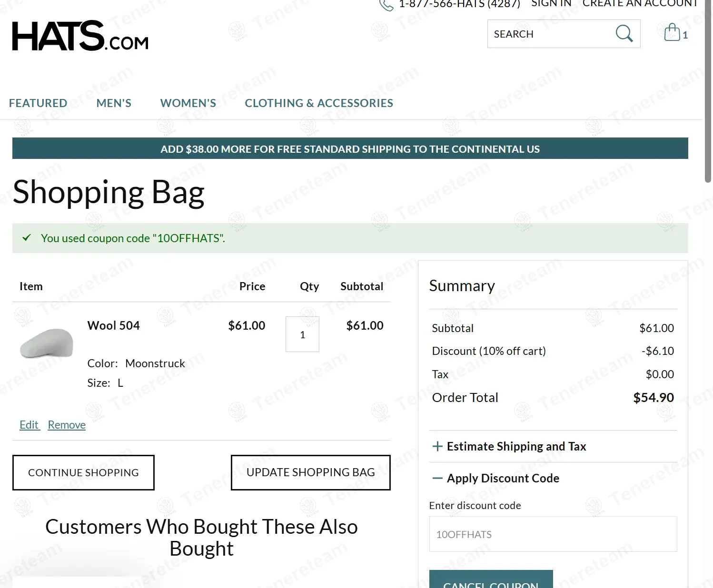Click Continue Shopping button
The image size is (713, 588).
(x=83, y=472)
